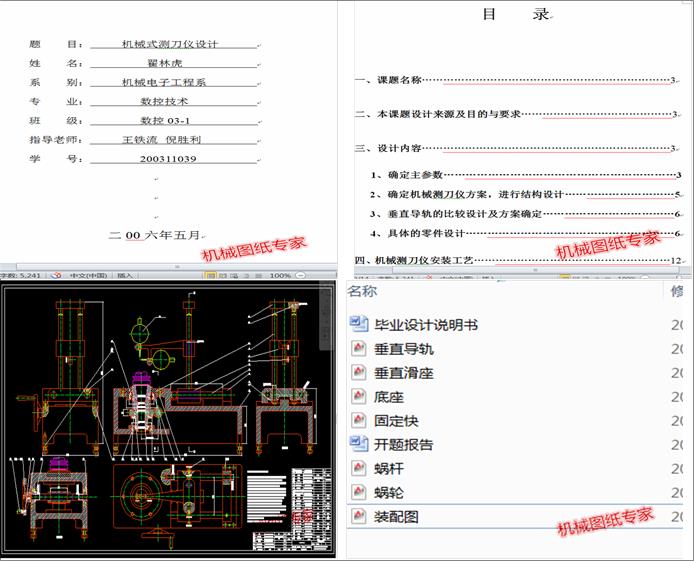Image resolution: width=694 pixels, height=561 pixels.
Task: Click contents entry 3、垂直导轨的比较设计及方案确定
Action: pyautogui.click(x=526, y=214)
